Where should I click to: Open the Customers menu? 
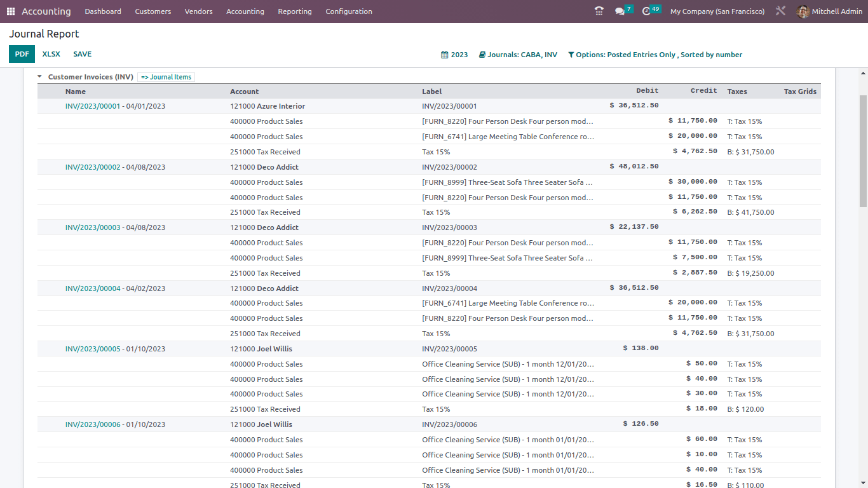click(153, 11)
